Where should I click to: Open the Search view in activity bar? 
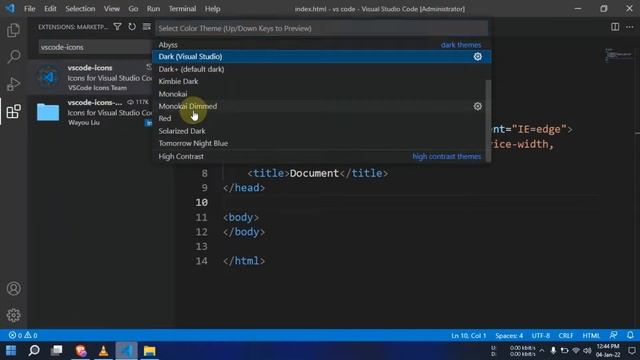pyautogui.click(x=13, y=57)
